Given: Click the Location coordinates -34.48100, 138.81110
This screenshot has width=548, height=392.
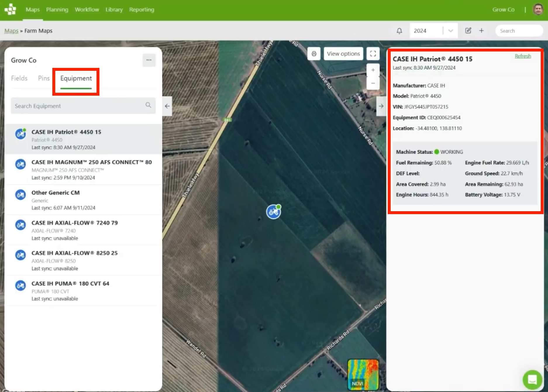Looking at the screenshot, I should [x=439, y=128].
